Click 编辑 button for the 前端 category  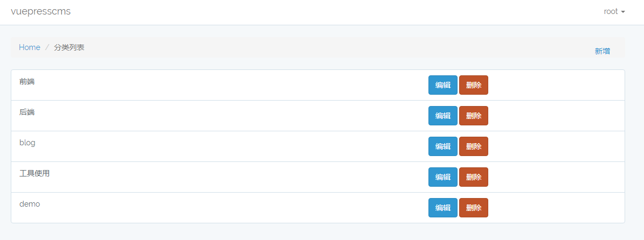tap(442, 85)
